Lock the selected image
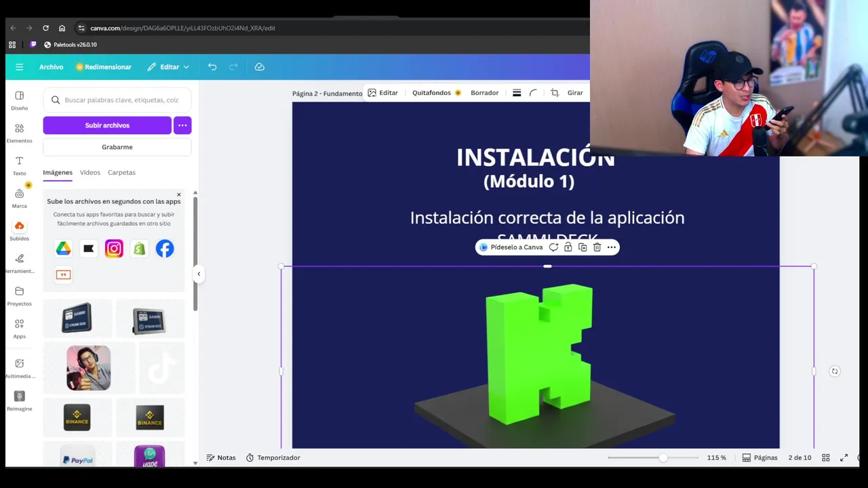This screenshot has height=488, width=868. coord(568,247)
